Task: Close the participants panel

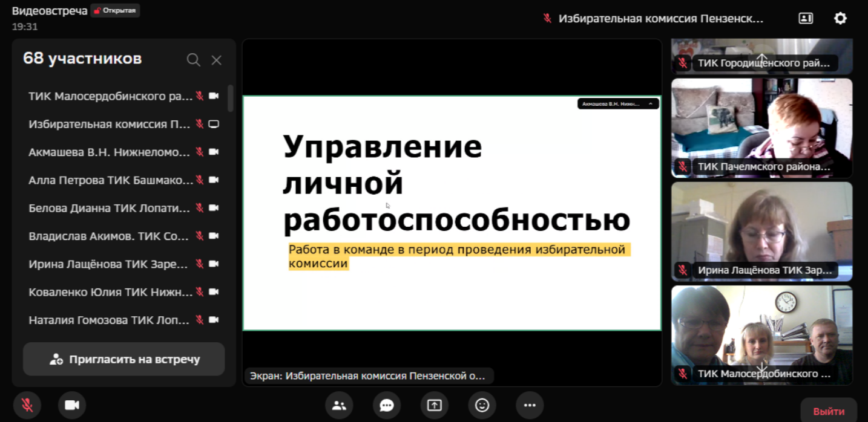Action: point(216,60)
